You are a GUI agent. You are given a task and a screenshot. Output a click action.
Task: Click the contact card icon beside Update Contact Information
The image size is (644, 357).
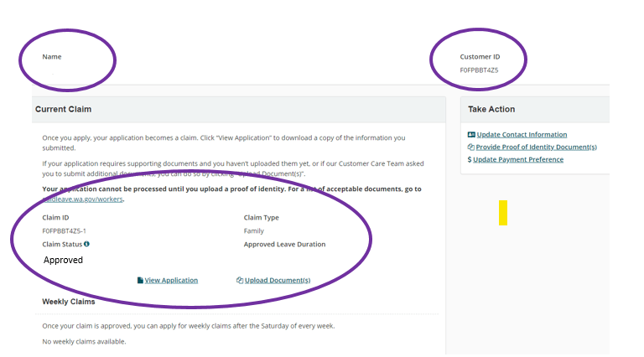(x=471, y=135)
